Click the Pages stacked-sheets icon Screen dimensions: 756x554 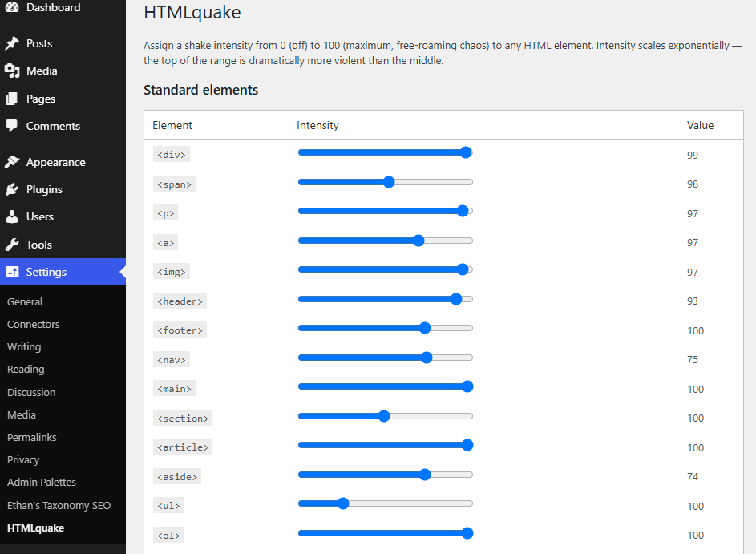(x=12, y=99)
